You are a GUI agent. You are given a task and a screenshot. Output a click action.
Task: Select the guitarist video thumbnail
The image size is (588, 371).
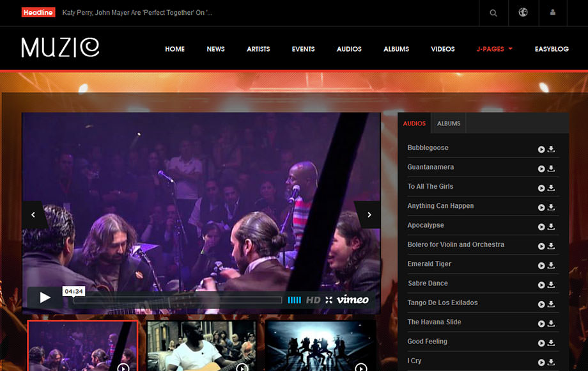201,345
